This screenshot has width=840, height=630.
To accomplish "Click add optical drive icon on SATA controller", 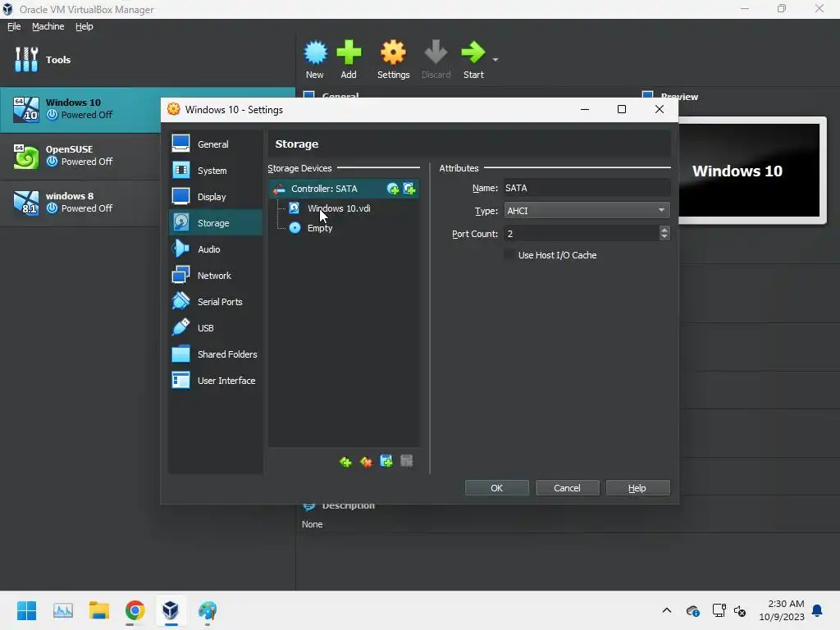I will [393, 189].
